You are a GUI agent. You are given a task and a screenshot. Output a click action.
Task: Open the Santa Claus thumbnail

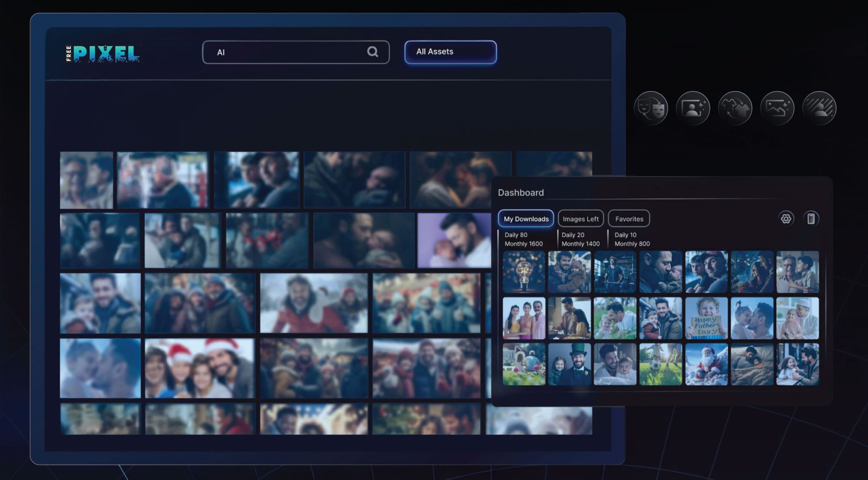707,364
